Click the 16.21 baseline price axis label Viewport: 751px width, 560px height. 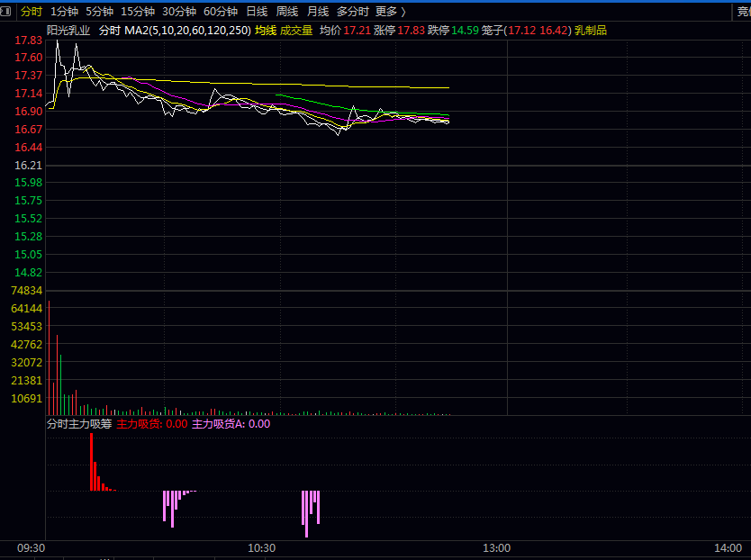(x=28, y=166)
